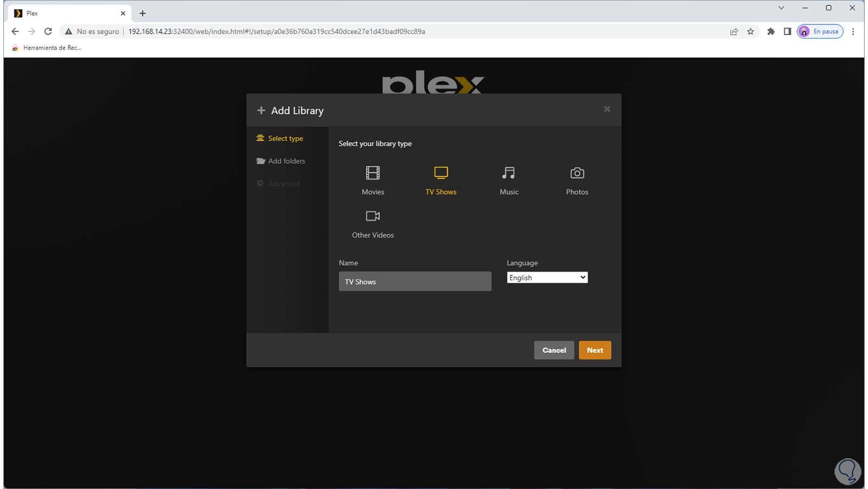The width and height of the screenshot is (868, 489).
Task: Share this page from the address bar
Action: coord(734,31)
